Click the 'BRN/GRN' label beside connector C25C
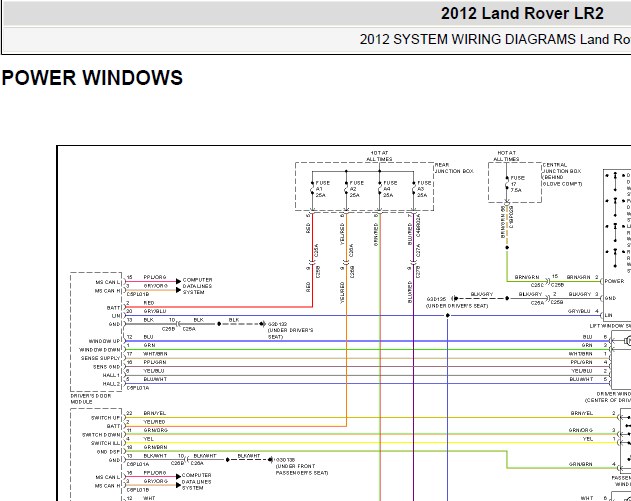Viewport: 631px width, 501px height. 527,277
